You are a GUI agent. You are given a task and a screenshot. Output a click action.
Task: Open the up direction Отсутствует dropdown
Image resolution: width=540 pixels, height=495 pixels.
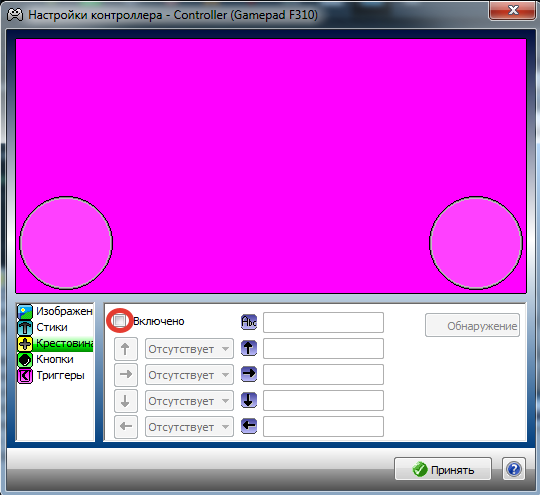189,349
